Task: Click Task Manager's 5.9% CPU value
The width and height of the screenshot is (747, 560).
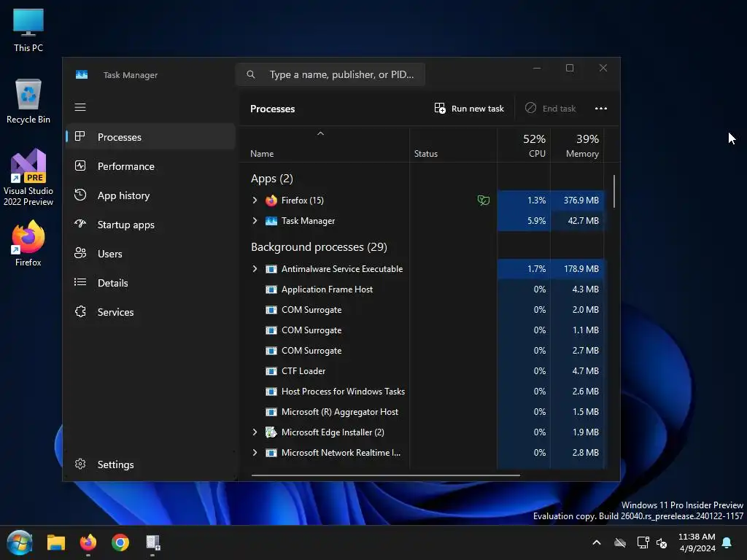Action: (536, 221)
